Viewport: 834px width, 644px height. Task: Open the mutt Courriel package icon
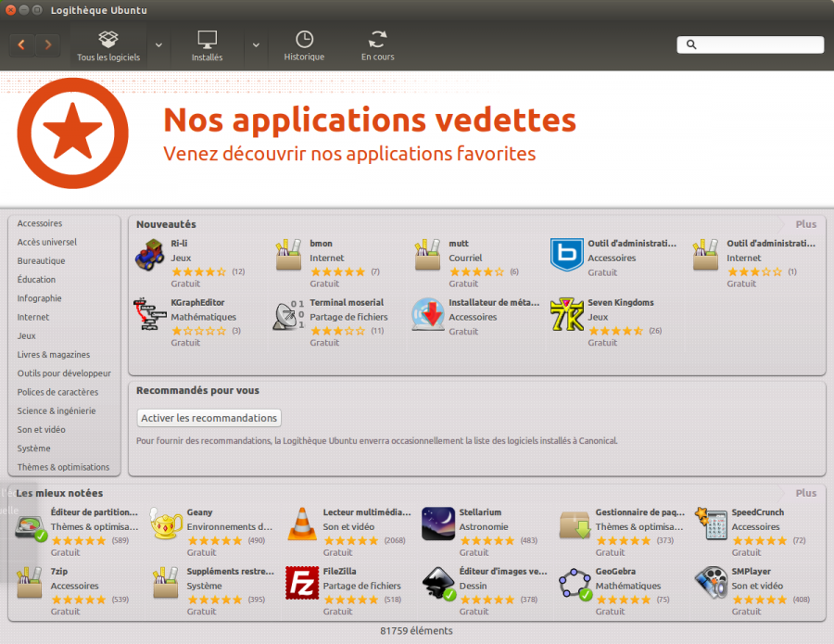427,255
